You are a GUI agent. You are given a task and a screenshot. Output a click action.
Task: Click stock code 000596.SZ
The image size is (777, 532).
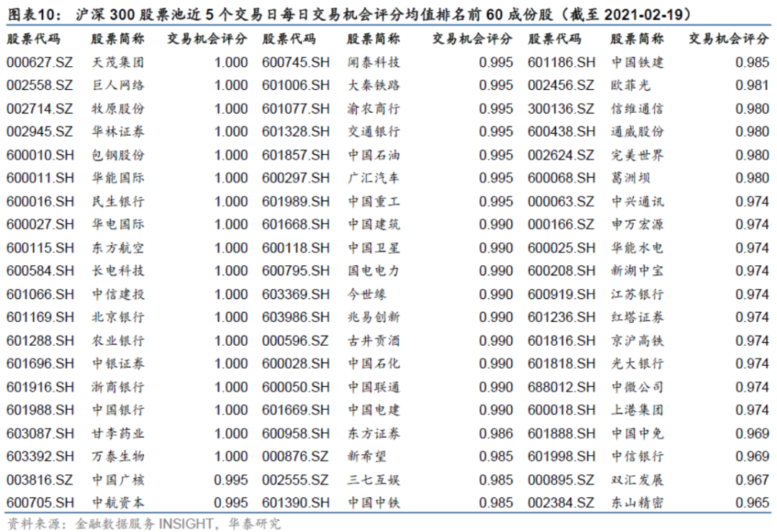coord(296,341)
